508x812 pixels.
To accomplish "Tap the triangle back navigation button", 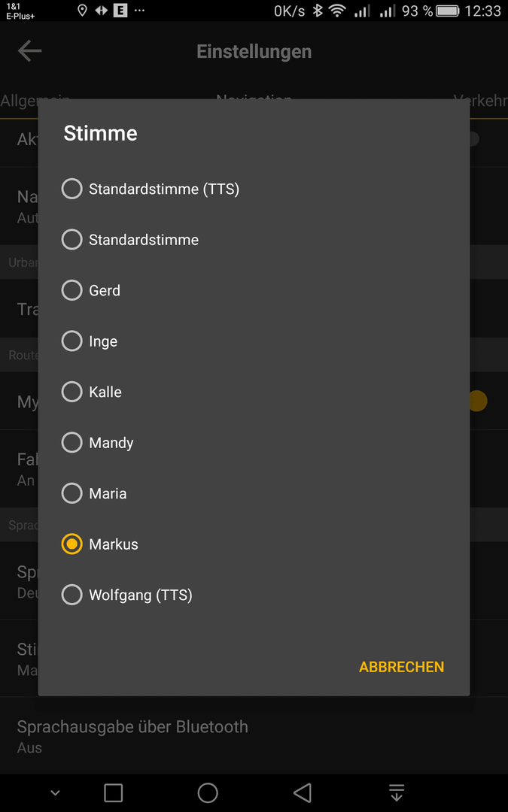I will click(303, 792).
